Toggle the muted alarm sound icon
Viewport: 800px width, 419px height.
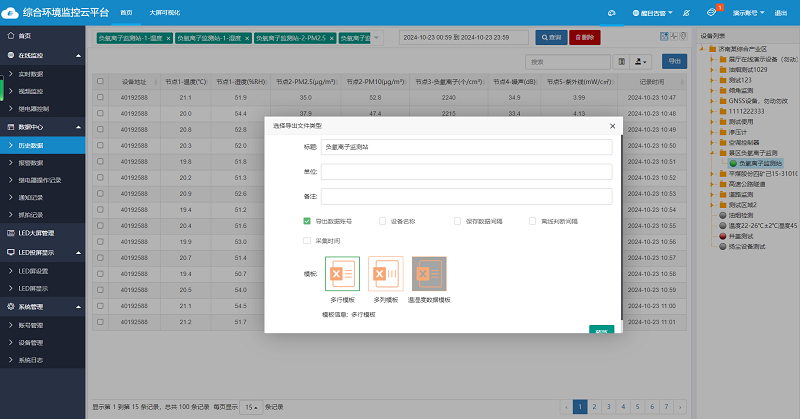click(x=685, y=13)
